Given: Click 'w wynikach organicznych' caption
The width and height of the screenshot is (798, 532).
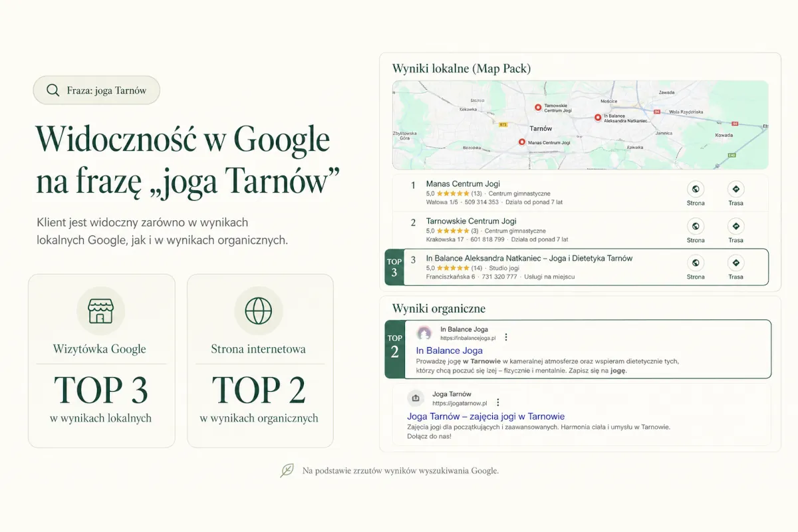Looking at the screenshot, I should pos(259,418).
